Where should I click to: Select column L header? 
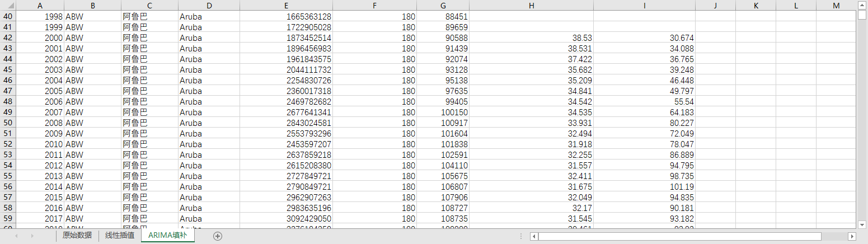coord(796,6)
